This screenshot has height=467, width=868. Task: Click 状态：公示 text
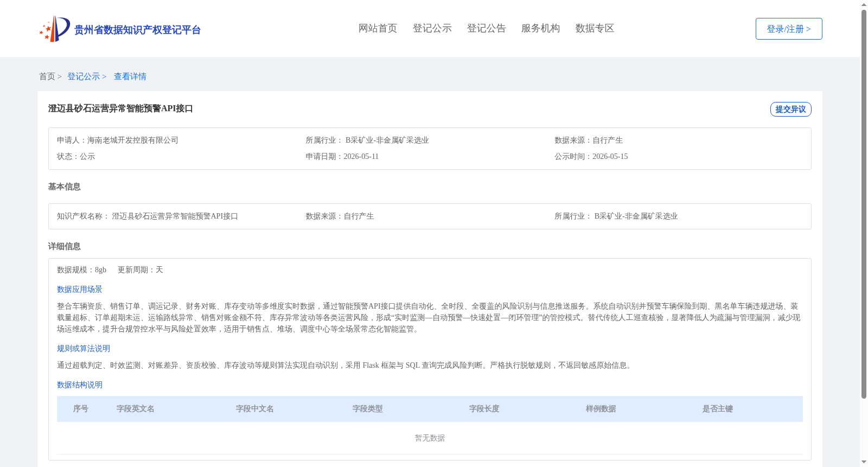(x=76, y=156)
